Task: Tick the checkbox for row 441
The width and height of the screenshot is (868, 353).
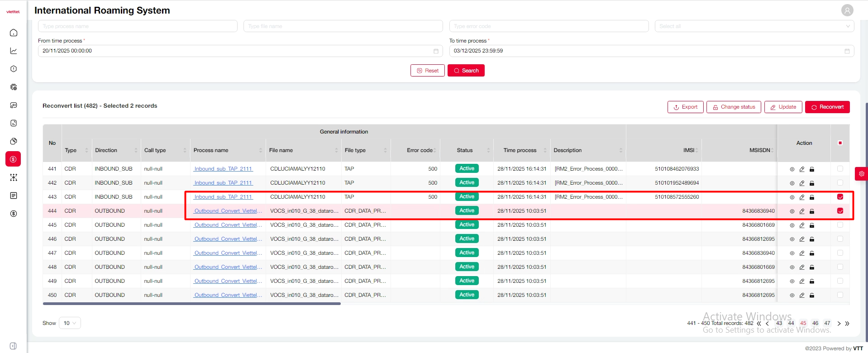Action: point(840,169)
